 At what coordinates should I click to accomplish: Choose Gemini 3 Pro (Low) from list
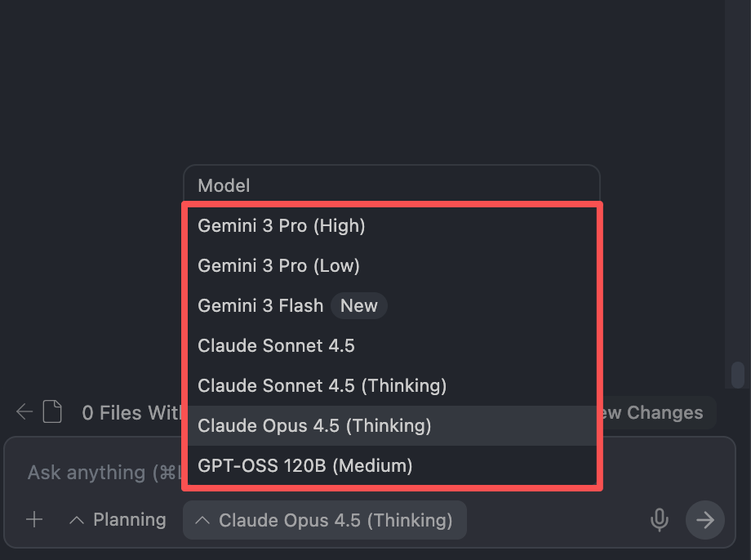[278, 266]
